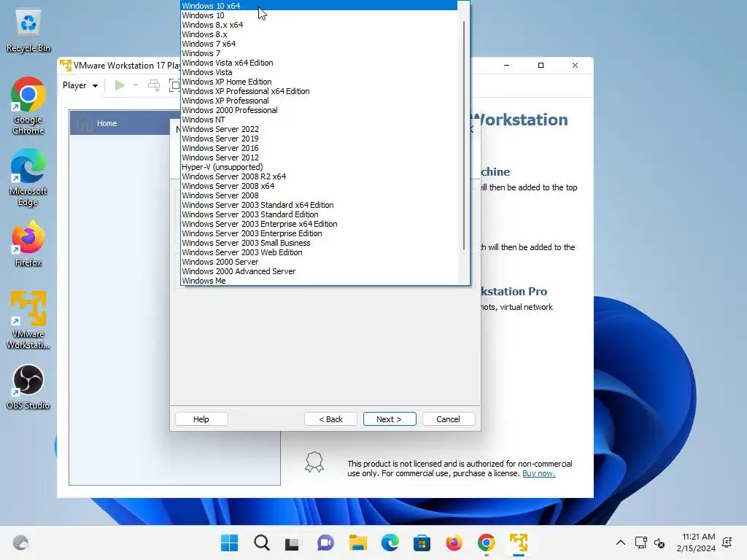Open File Explorer from taskbar
This screenshot has width=747, height=560.
[357, 542]
